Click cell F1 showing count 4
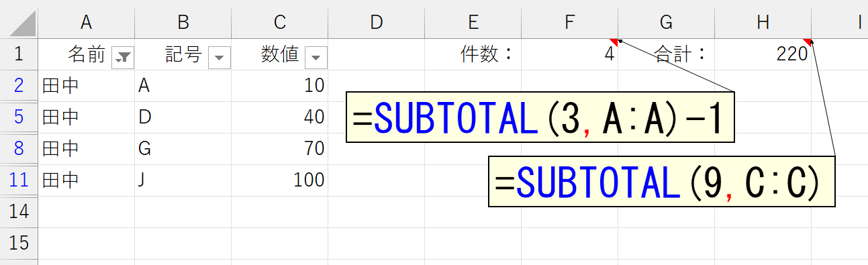Viewport: 868px width, 265px height. (569, 54)
